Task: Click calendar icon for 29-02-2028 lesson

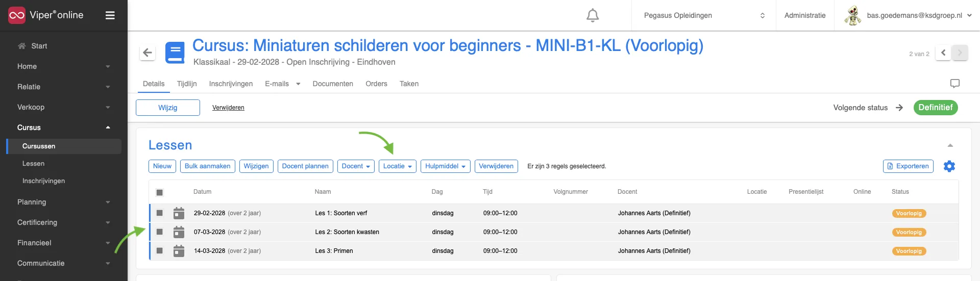Action: (179, 213)
